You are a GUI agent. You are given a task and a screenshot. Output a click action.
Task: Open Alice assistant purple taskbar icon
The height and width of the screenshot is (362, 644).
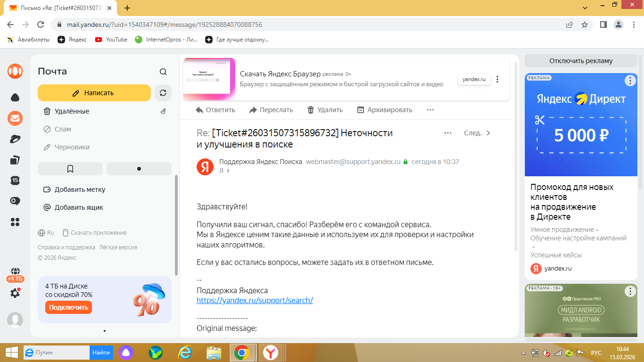pyautogui.click(x=127, y=352)
